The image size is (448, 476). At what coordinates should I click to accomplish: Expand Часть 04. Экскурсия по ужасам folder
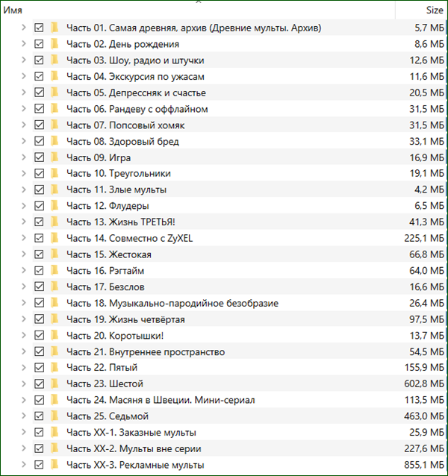point(24,76)
